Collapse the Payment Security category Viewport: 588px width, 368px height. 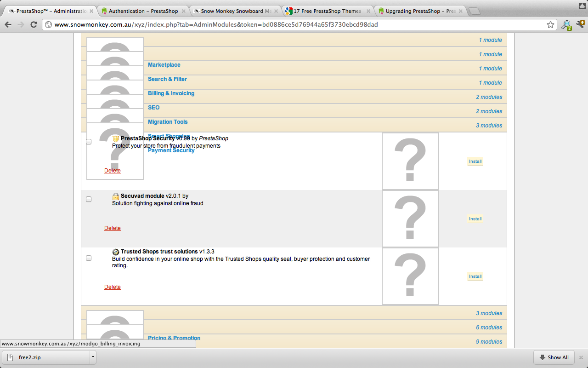point(171,150)
